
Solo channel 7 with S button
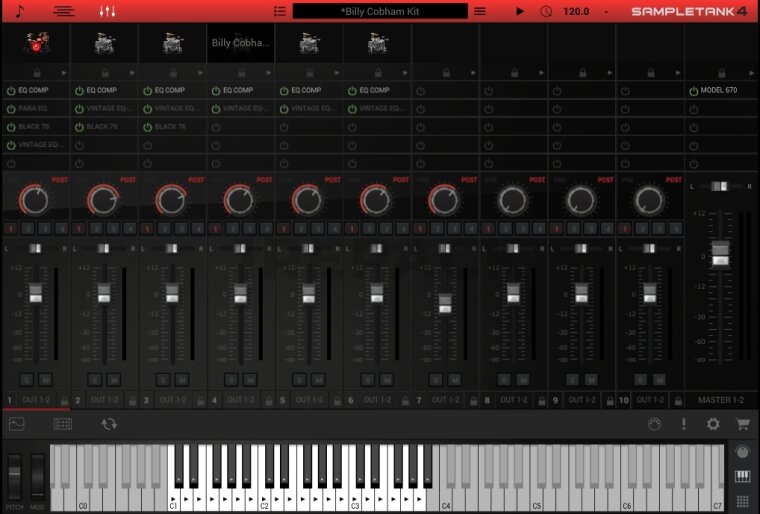tap(435, 379)
